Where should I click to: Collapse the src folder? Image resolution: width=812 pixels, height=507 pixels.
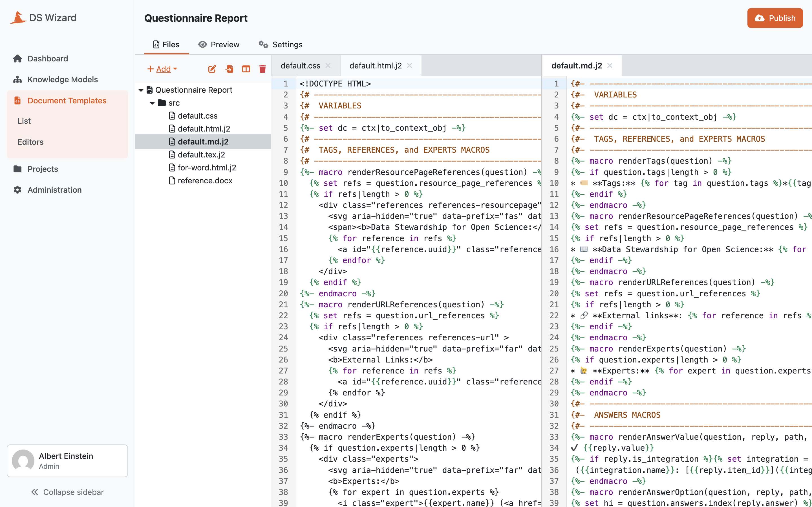[152, 103]
